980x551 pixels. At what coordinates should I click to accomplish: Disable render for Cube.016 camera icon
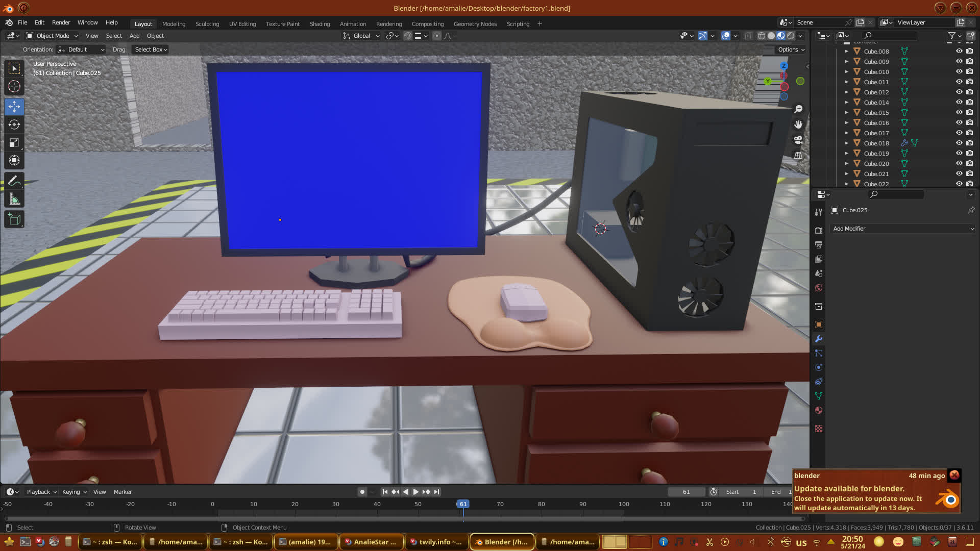pyautogui.click(x=970, y=122)
